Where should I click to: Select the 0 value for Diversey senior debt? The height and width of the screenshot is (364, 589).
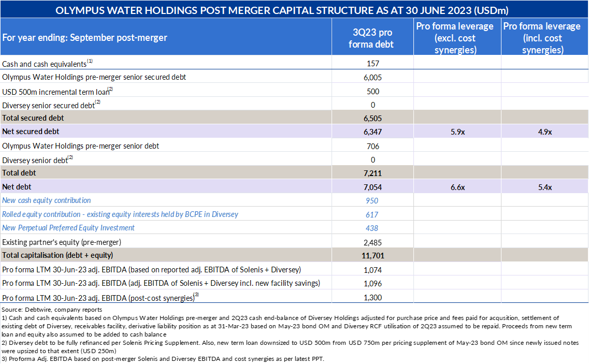pyautogui.click(x=372, y=159)
